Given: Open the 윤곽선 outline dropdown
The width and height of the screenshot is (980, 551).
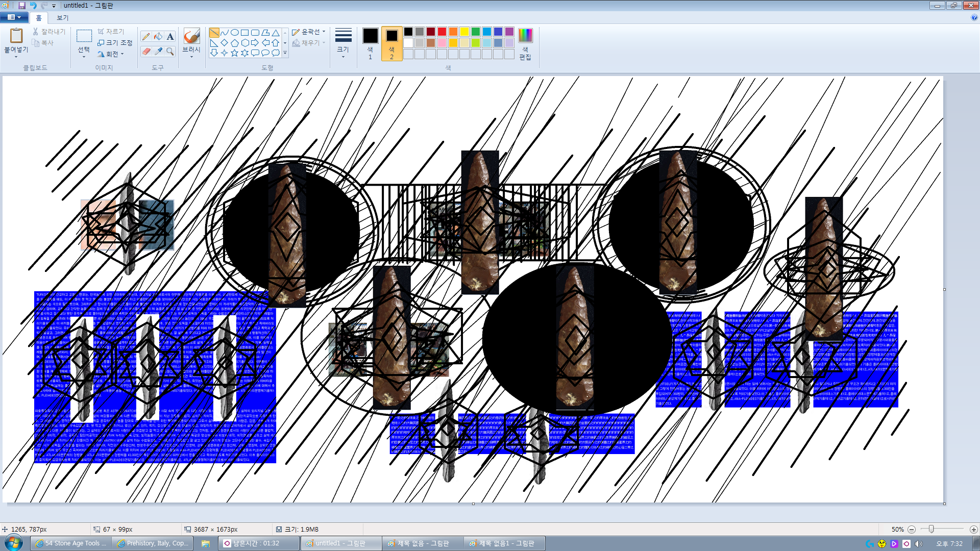Looking at the screenshot, I should 309,32.
